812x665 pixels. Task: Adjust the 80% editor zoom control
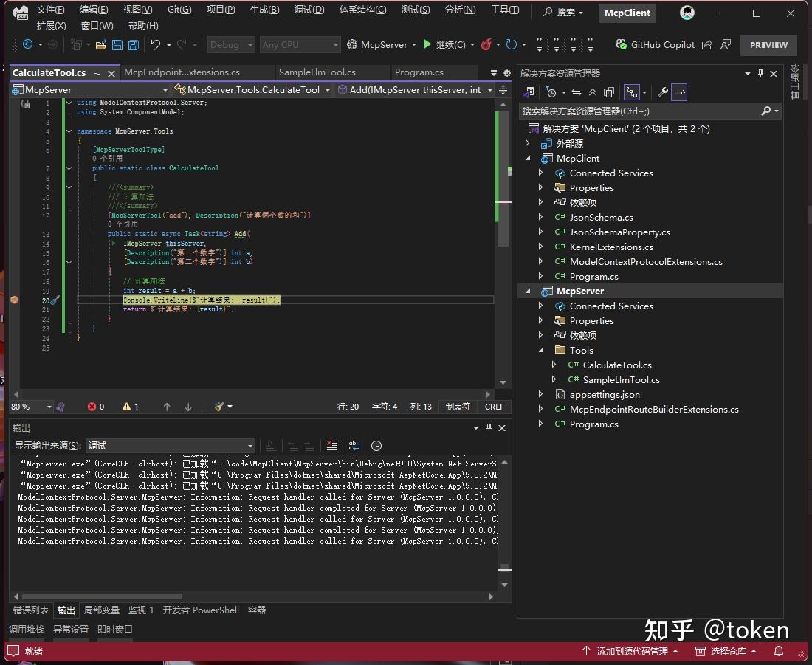click(30, 406)
